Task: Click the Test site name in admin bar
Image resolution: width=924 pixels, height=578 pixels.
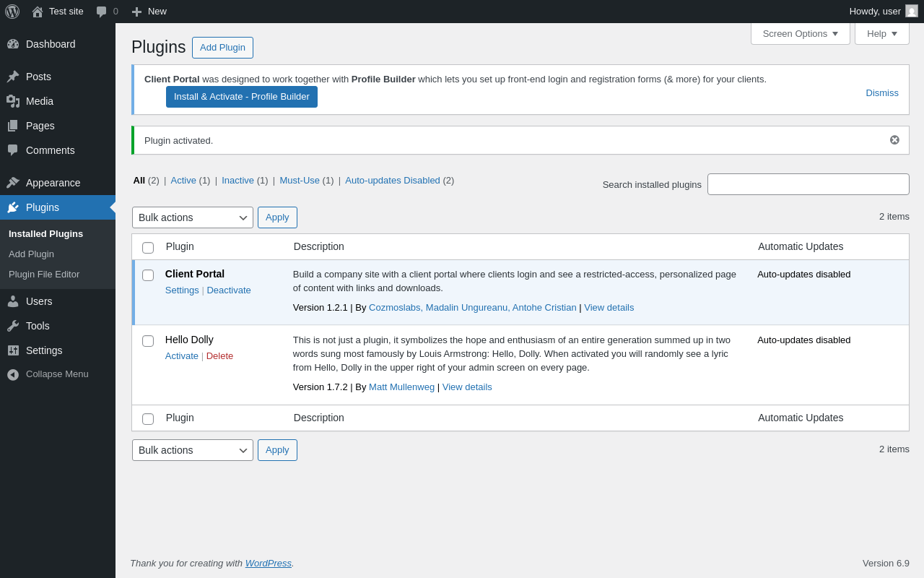Action: [x=66, y=12]
